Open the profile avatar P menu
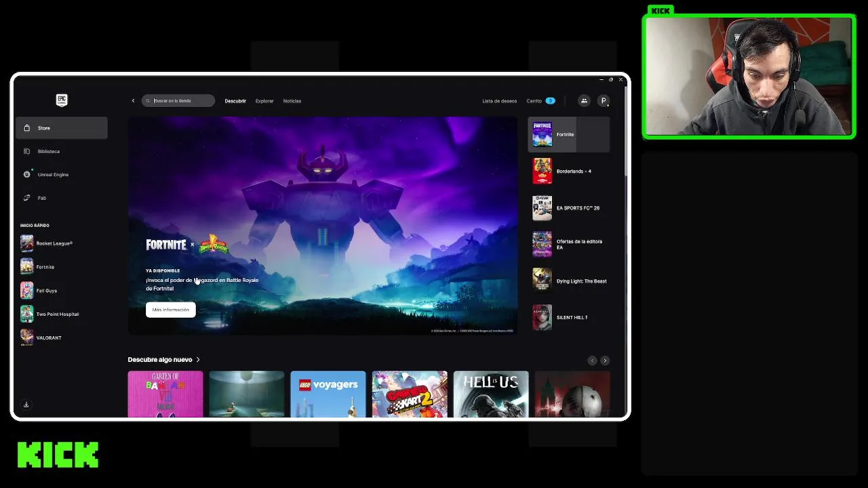 click(604, 101)
